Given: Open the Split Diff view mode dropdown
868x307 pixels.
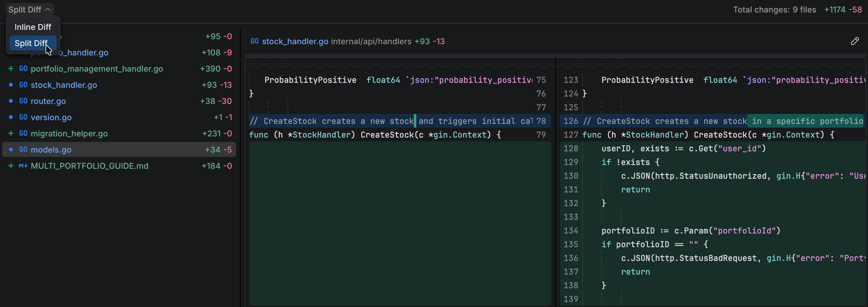Looking at the screenshot, I should tap(29, 9).
